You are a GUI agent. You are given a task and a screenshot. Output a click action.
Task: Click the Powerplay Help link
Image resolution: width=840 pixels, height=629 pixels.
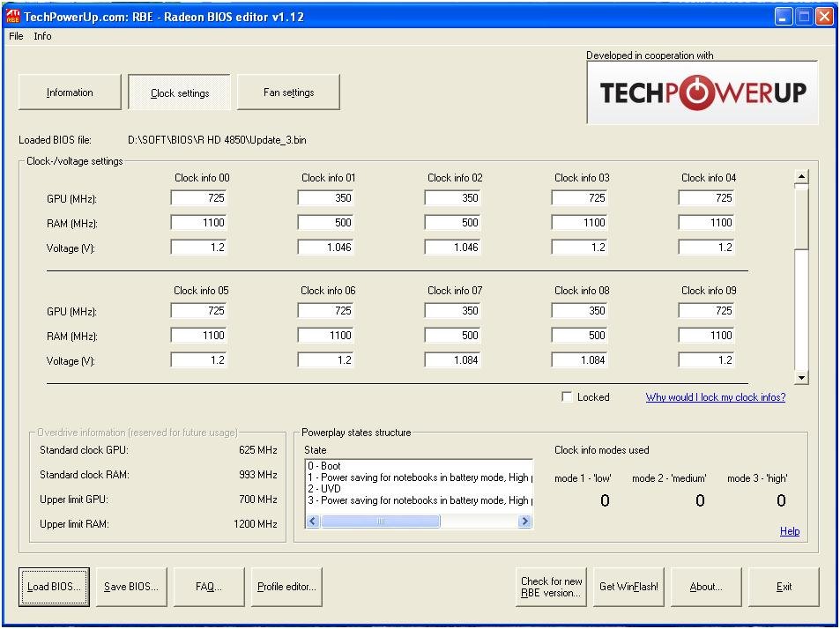(x=790, y=530)
